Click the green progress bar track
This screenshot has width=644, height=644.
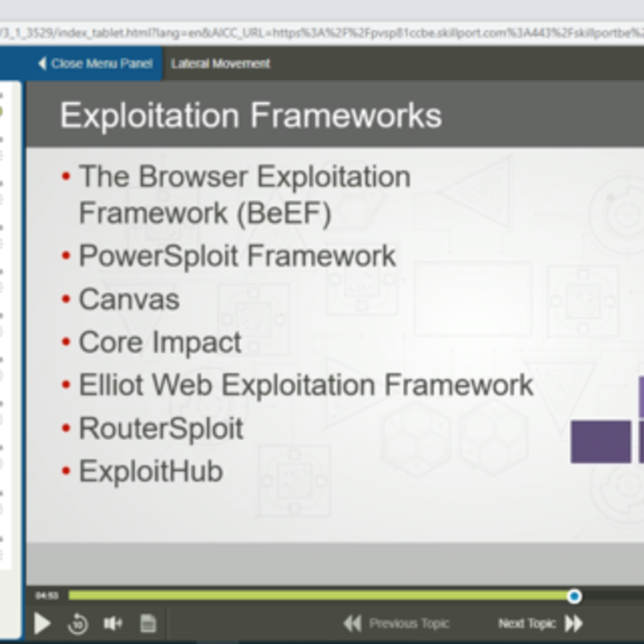click(320, 596)
